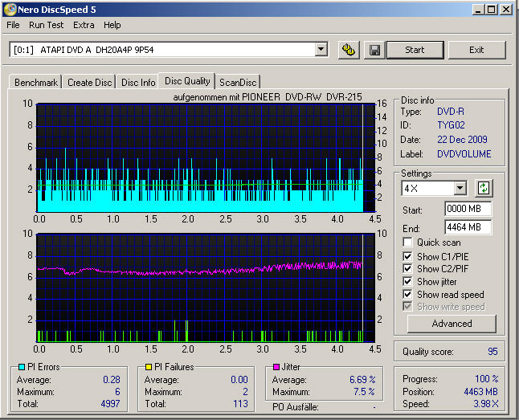Click the cyan PI Errors color box
This screenshot has width=519, height=420.
click(22, 368)
